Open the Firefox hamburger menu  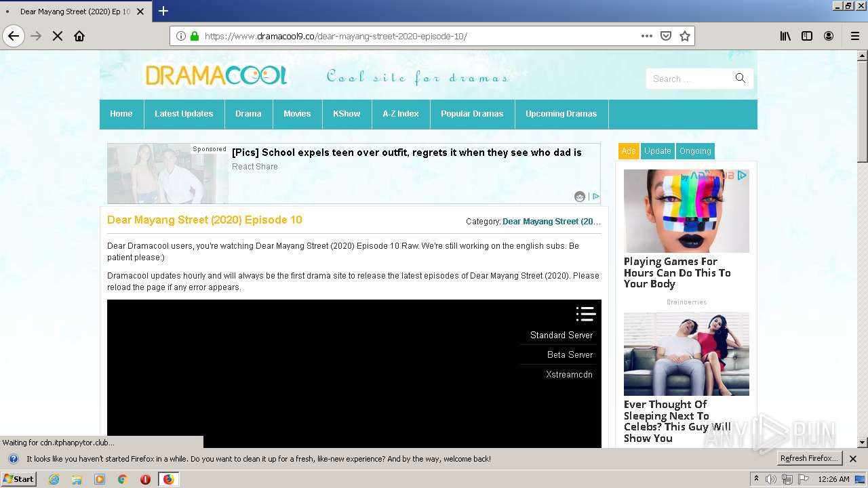pos(855,36)
